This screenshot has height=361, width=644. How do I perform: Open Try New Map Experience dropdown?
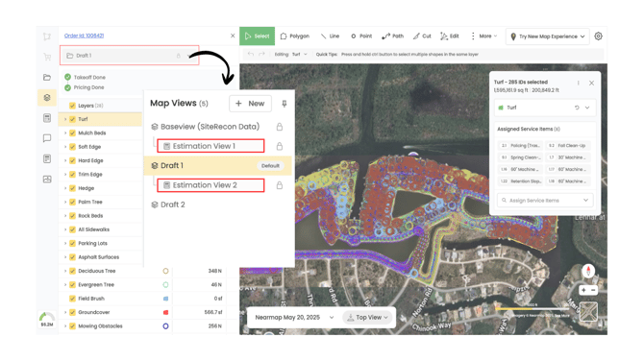pyautogui.click(x=548, y=36)
